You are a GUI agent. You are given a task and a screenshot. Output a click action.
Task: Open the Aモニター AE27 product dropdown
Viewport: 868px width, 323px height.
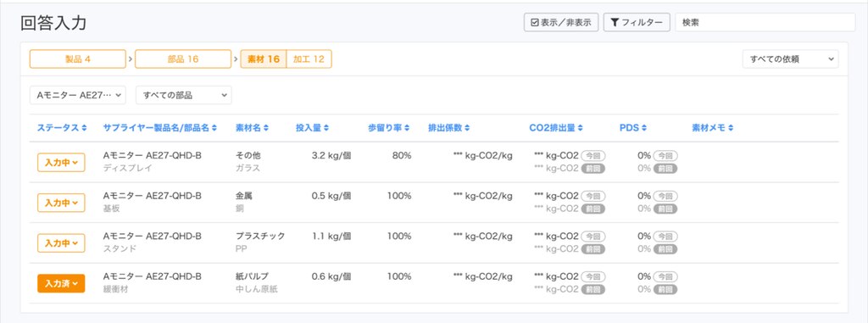click(77, 95)
